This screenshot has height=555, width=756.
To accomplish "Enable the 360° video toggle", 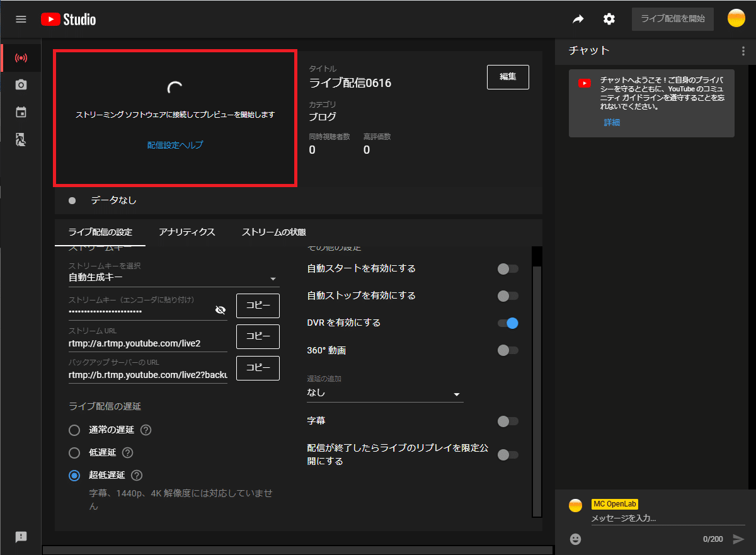I will point(507,350).
